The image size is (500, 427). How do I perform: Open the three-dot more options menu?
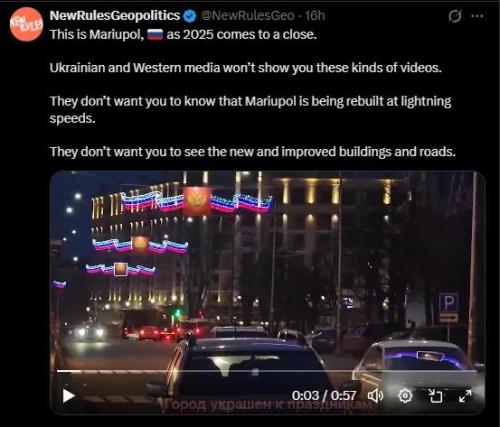478,16
